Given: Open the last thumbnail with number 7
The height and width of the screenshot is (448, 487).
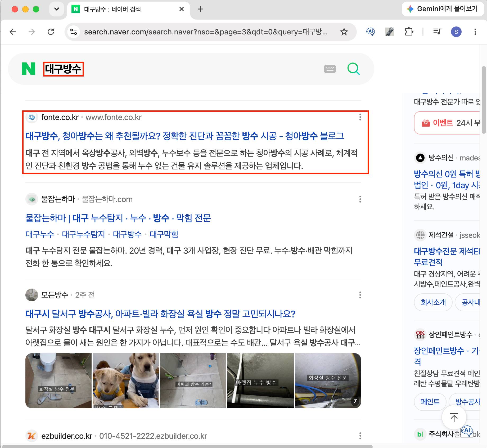Looking at the screenshot, I should [328, 380].
